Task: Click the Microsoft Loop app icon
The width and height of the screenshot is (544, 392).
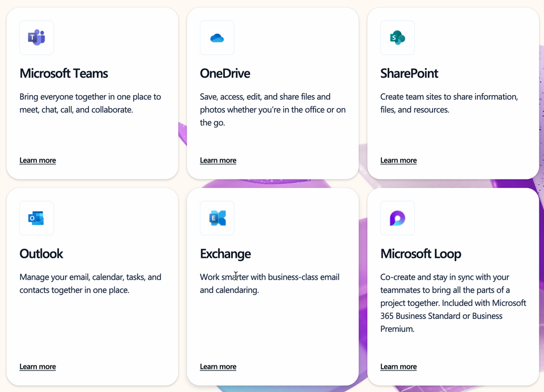Action: click(x=398, y=218)
